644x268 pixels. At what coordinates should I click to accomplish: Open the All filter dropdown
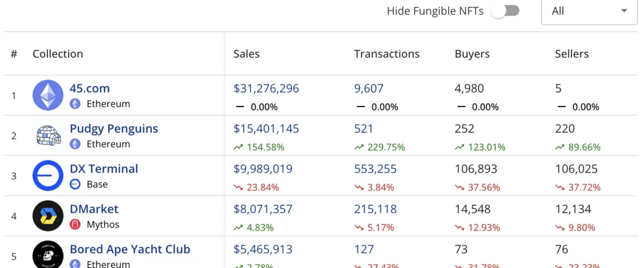point(591,11)
